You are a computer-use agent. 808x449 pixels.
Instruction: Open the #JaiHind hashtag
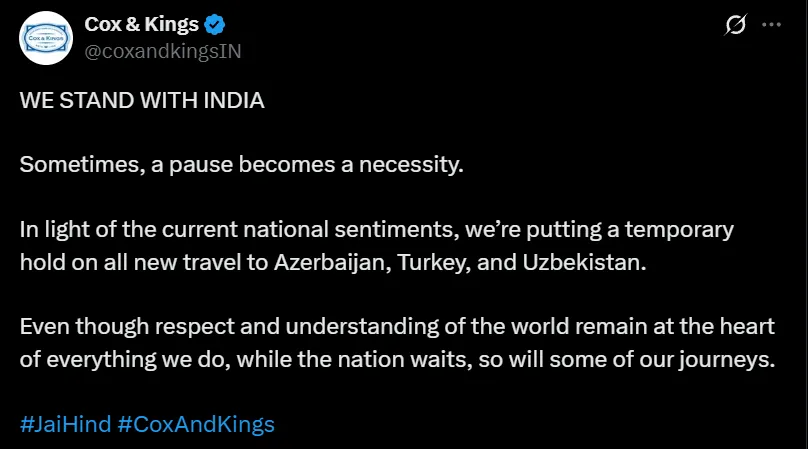(x=65, y=424)
